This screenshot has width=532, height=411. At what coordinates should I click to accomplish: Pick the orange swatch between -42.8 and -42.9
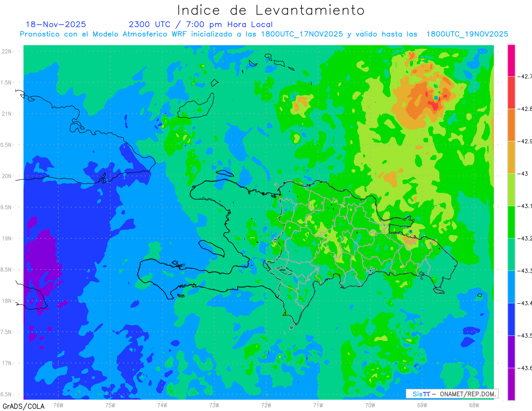coord(511,125)
